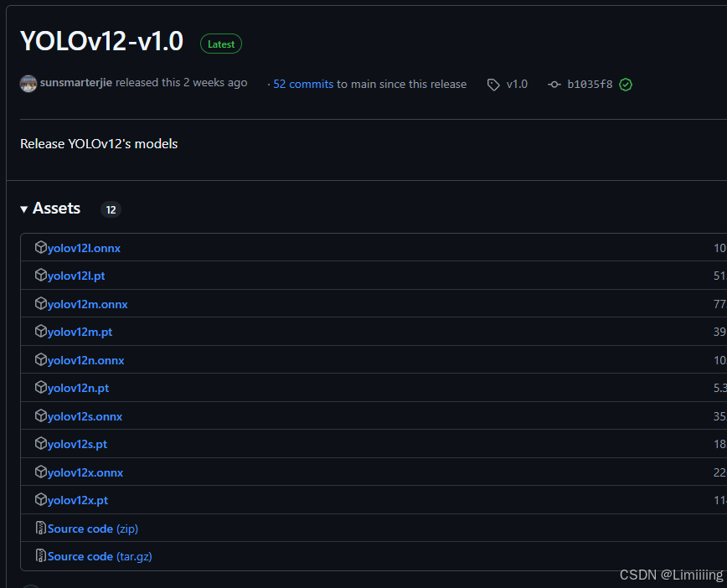
Task: Download Source code (zip) archive
Action: click(x=93, y=529)
